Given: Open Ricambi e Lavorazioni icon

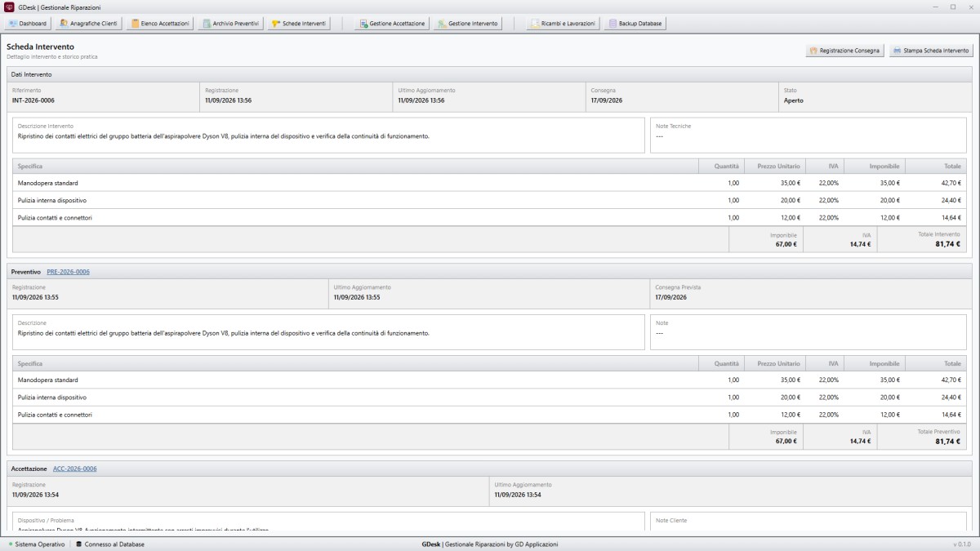Looking at the screenshot, I should (535, 24).
